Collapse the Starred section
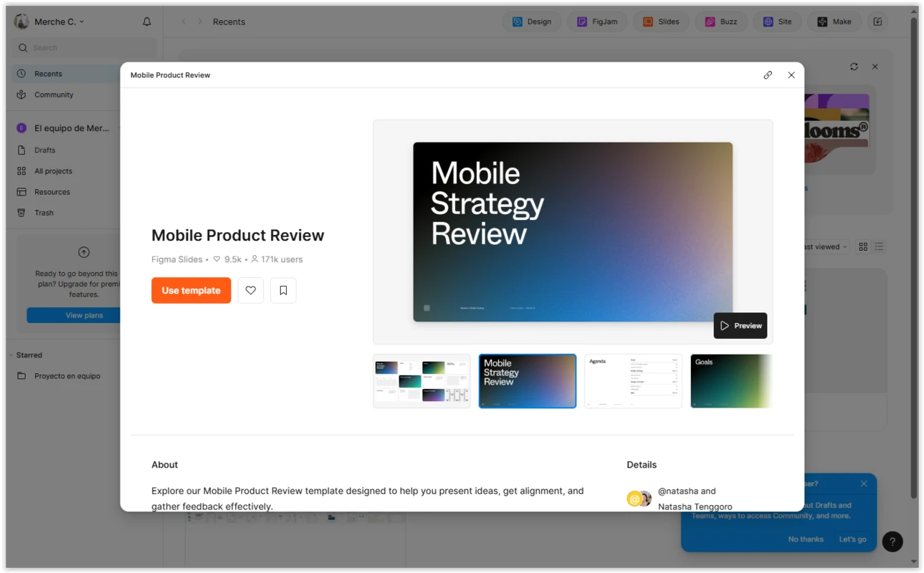The height and width of the screenshot is (573, 924). pyautogui.click(x=11, y=355)
